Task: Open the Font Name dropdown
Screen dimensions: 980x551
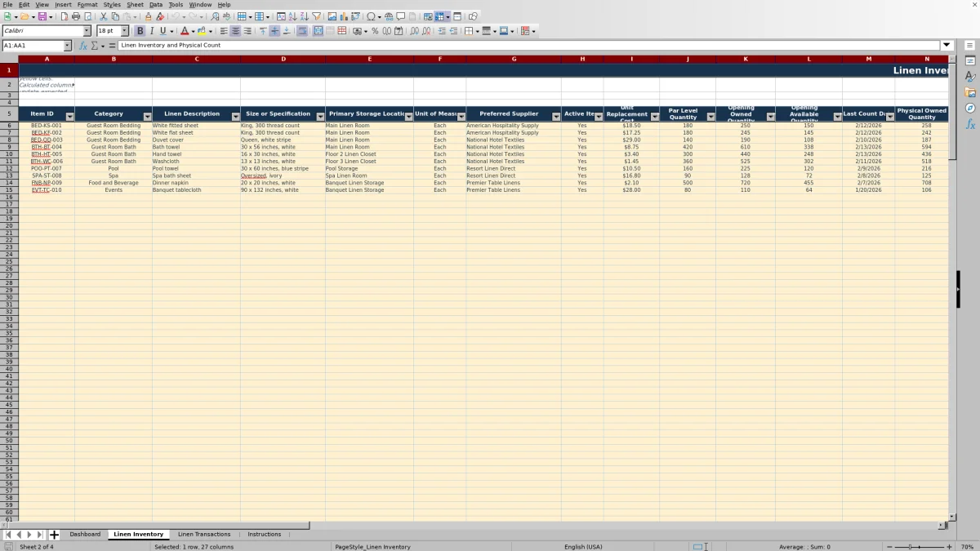Action: coord(87,31)
